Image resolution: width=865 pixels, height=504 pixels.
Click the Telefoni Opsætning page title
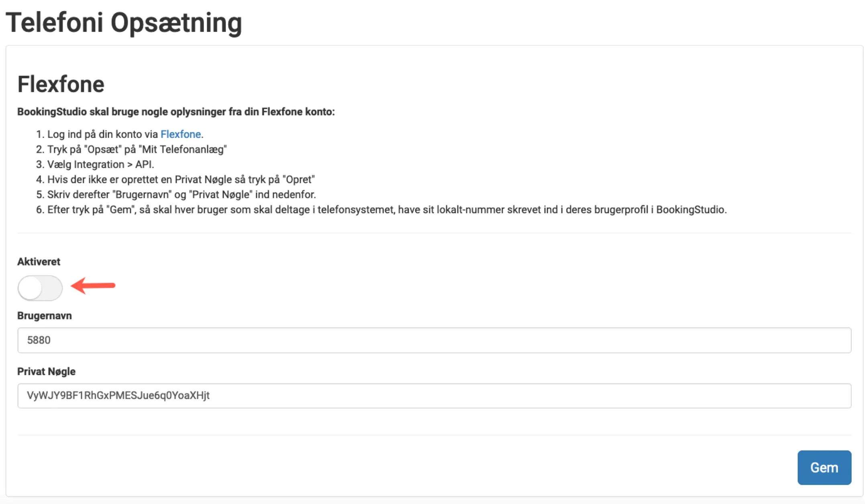click(x=124, y=22)
